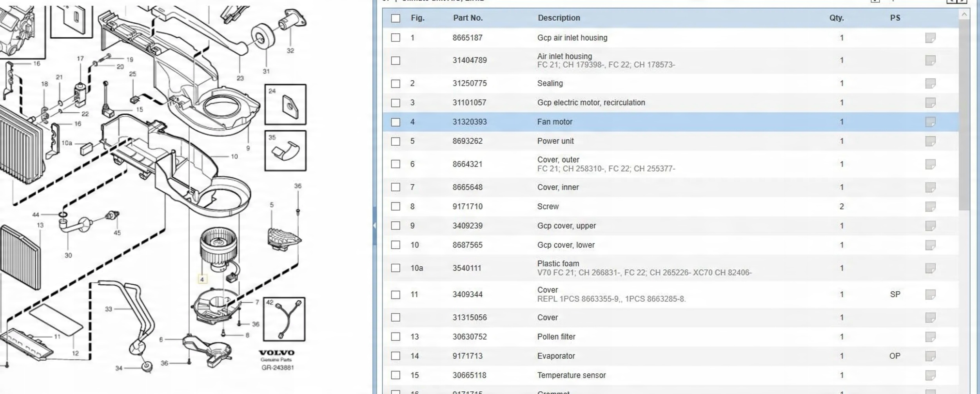Tick checkbox for Power unit 8693262

396,141
